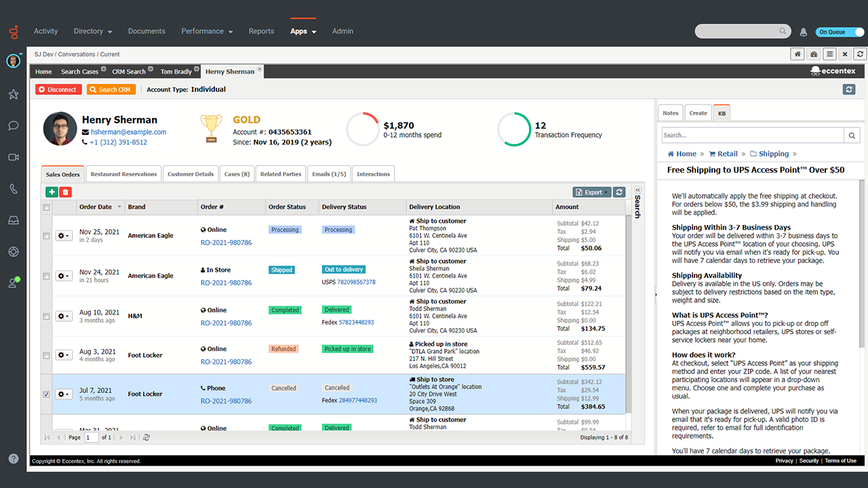Image resolution: width=868 pixels, height=488 pixels.
Task: Click the refresh icon below eccentex logo
Action: (x=849, y=89)
